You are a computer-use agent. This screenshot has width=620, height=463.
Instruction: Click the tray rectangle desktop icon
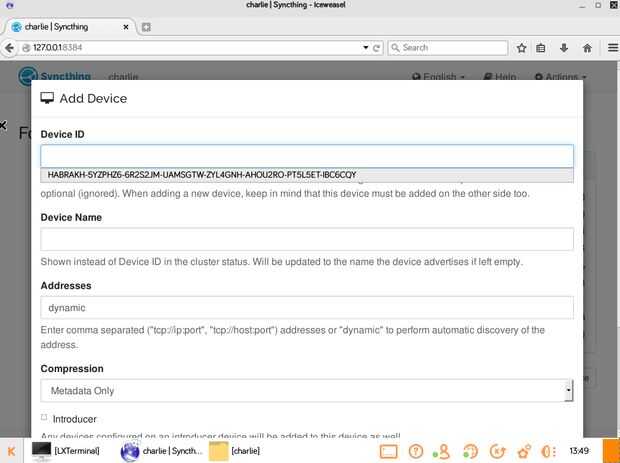(388, 451)
